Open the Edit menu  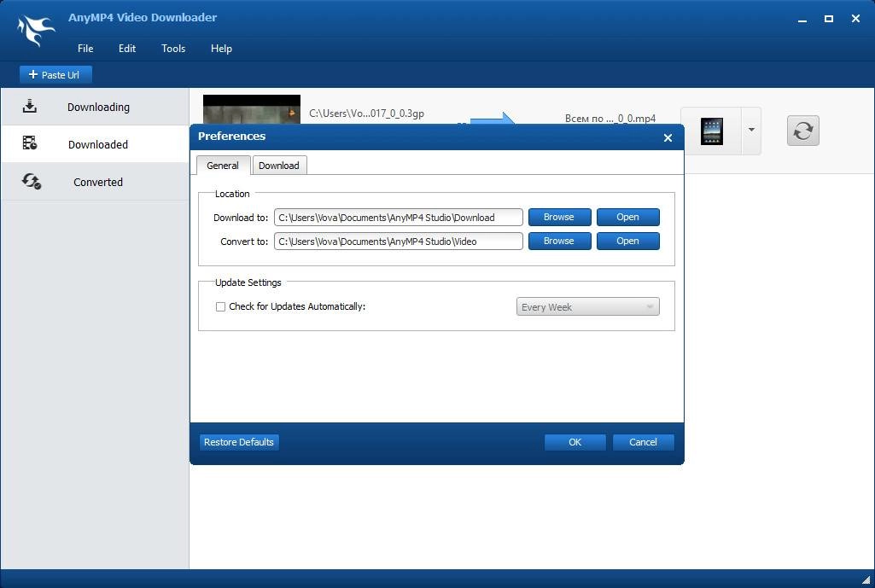click(x=126, y=49)
